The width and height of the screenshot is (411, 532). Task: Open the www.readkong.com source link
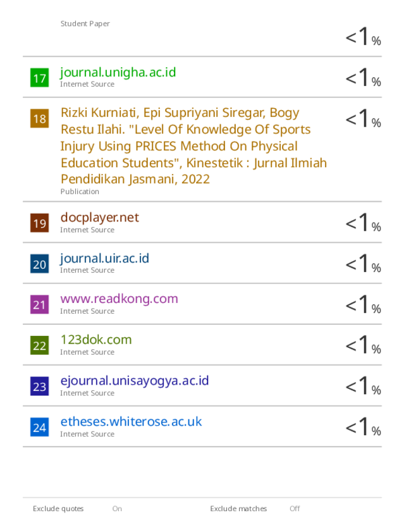tap(119, 299)
